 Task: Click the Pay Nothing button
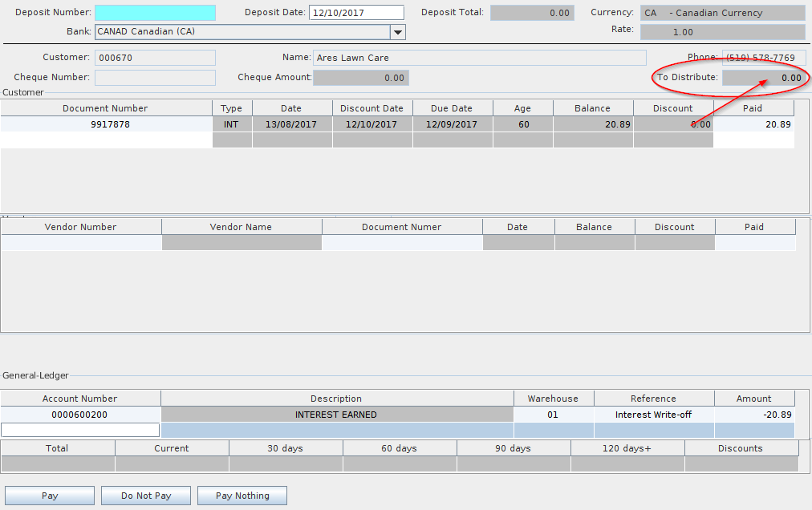pos(242,496)
